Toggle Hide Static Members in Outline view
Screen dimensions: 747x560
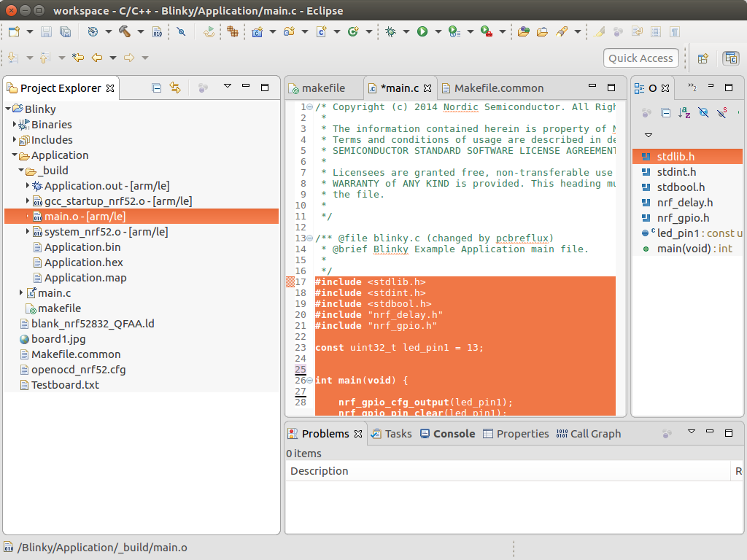[722, 112]
